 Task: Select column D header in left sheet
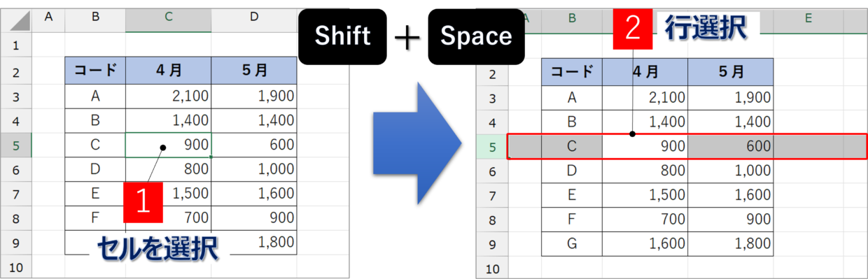[254, 21]
